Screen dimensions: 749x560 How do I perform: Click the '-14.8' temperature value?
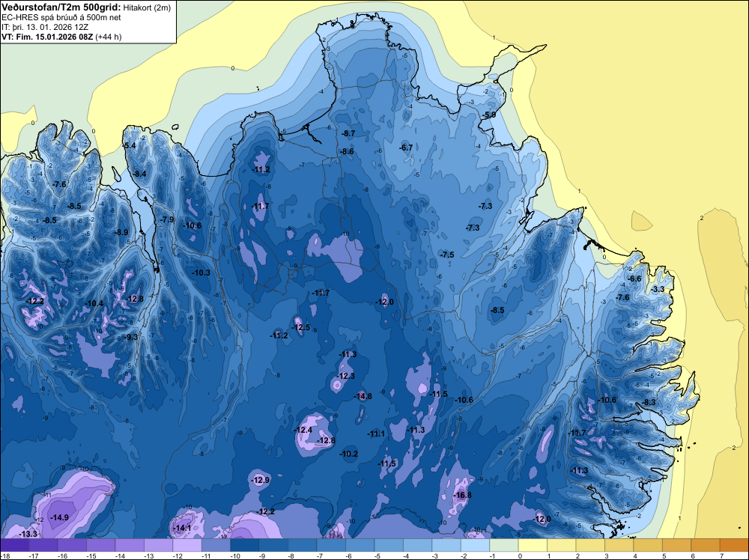pyautogui.click(x=363, y=396)
